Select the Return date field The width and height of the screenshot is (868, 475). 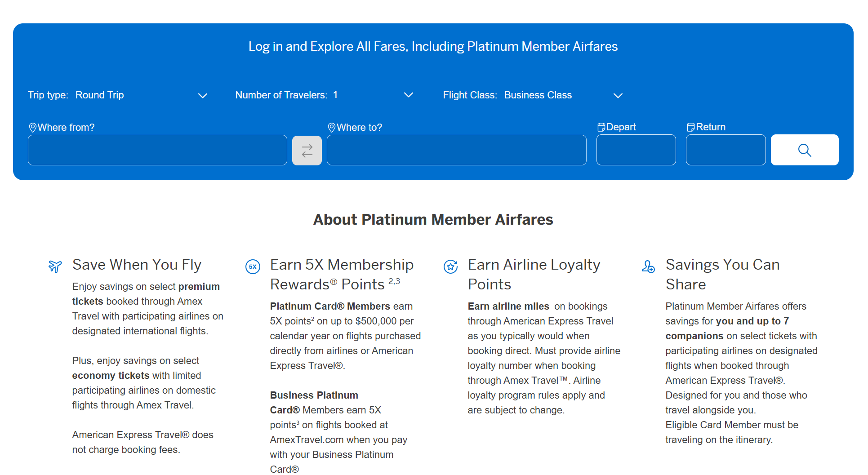(725, 150)
